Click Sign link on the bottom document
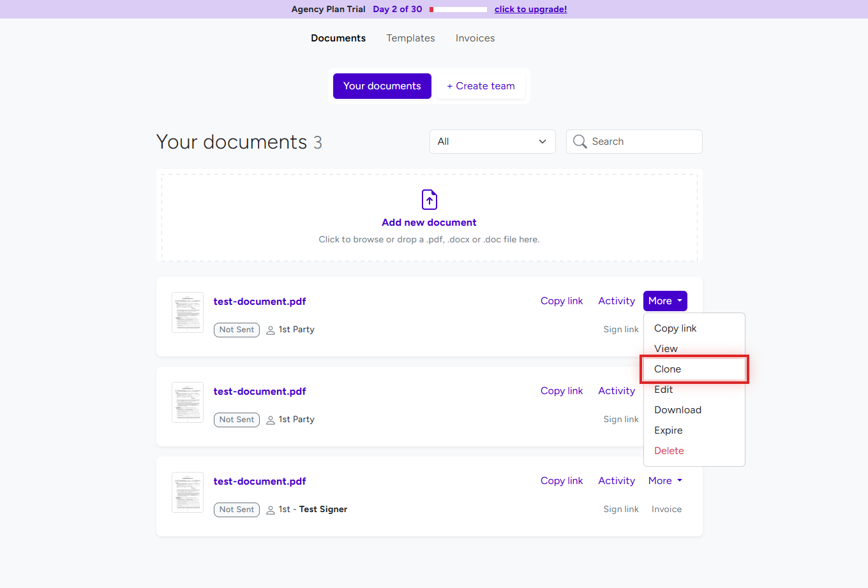 620,509
